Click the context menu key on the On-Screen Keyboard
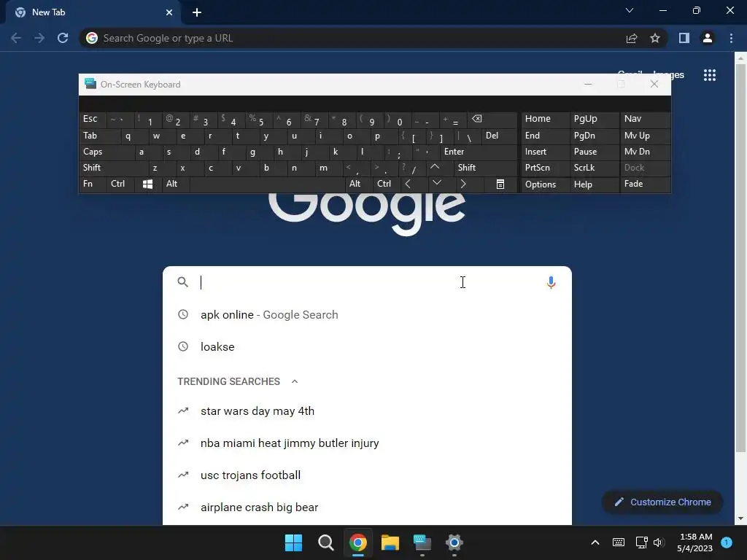Screen dimensions: 747x560 500,184
